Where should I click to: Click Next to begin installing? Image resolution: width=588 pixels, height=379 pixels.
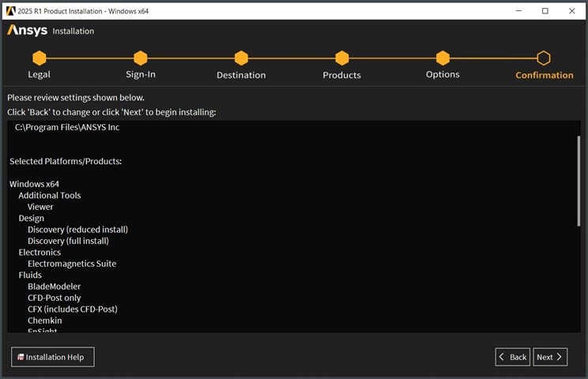pos(550,357)
